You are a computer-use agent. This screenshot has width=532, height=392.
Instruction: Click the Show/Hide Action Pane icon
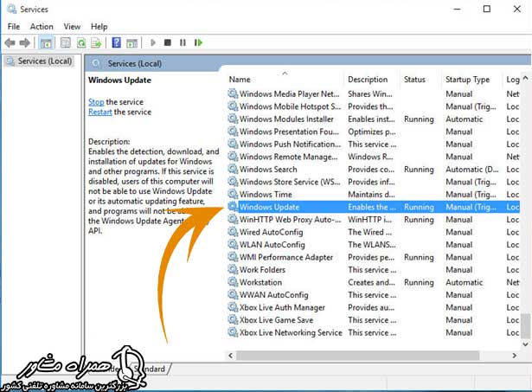tap(131, 43)
